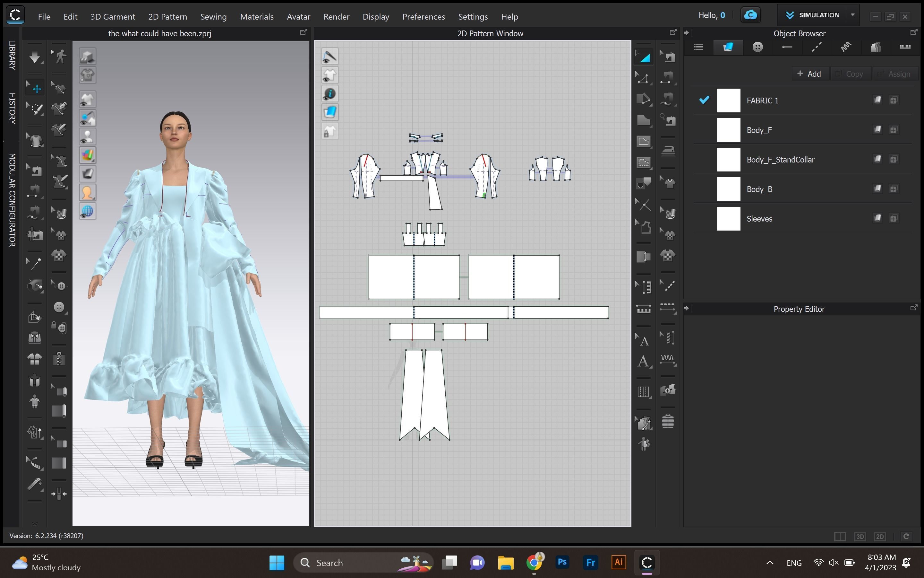Open the Measure ruler tab in Object Browser

click(x=905, y=47)
